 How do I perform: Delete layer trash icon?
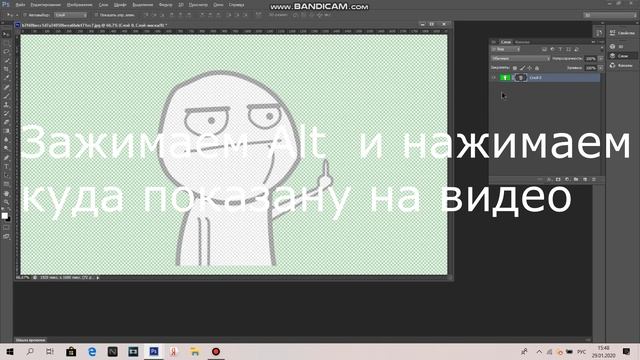click(x=594, y=180)
